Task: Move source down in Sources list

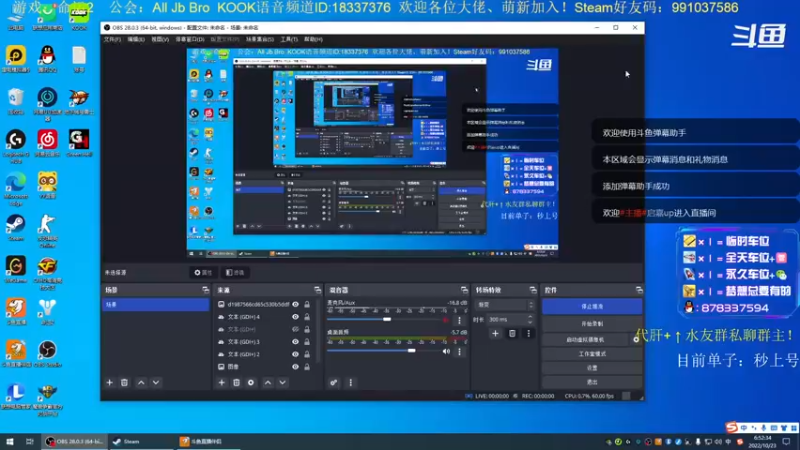Action: coord(283,383)
